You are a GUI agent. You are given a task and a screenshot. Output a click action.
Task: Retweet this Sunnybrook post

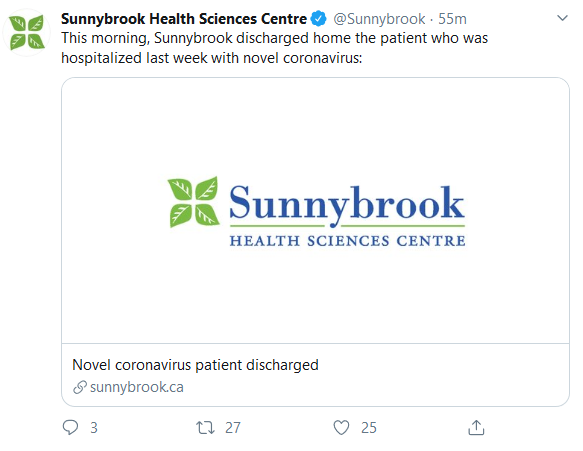[x=205, y=428]
